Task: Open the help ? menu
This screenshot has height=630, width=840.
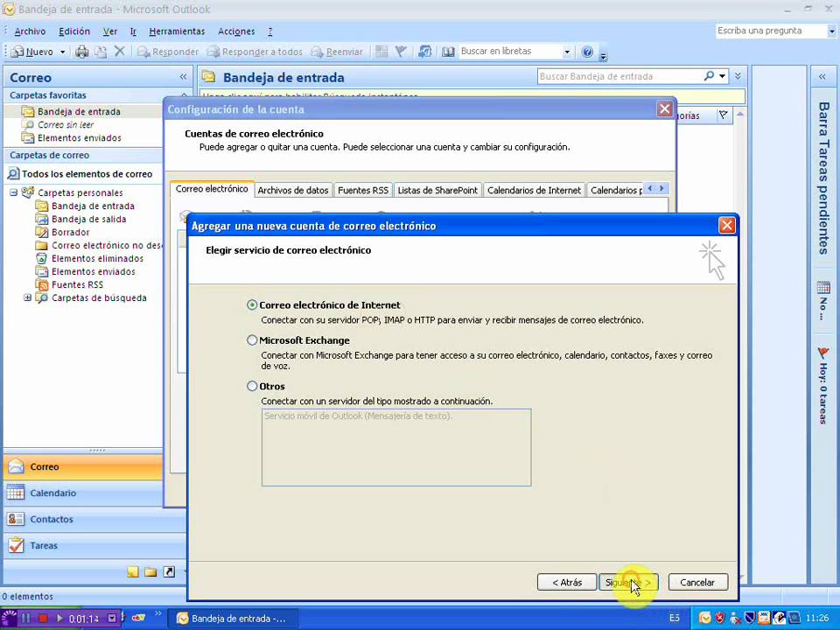Action: pyautogui.click(x=270, y=31)
